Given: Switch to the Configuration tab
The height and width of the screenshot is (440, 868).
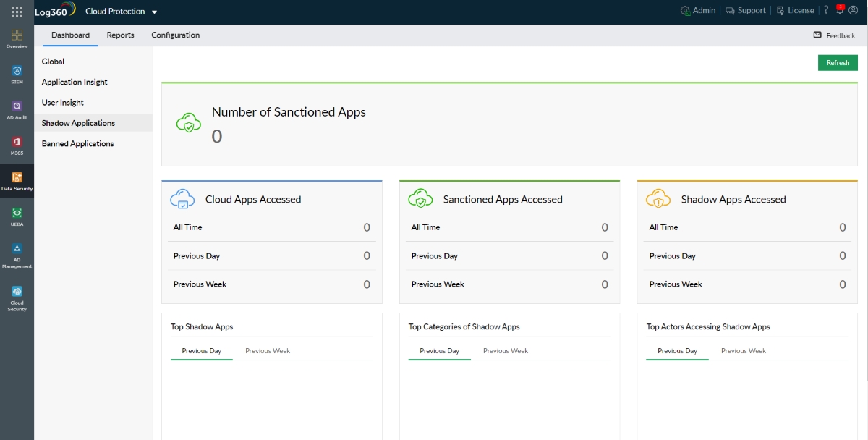Looking at the screenshot, I should point(175,35).
